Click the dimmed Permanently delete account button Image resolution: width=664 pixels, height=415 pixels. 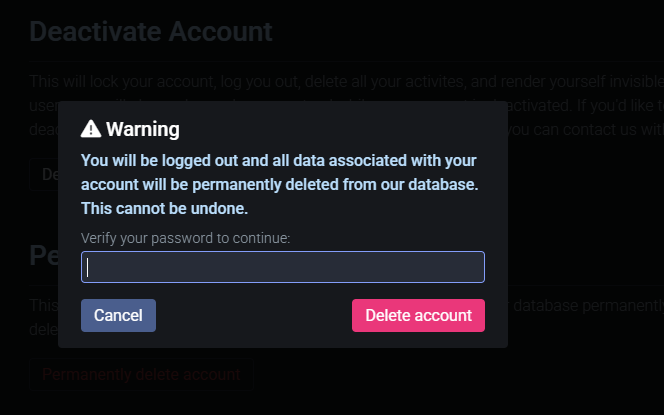pyautogui.click(x=141, y=375)
